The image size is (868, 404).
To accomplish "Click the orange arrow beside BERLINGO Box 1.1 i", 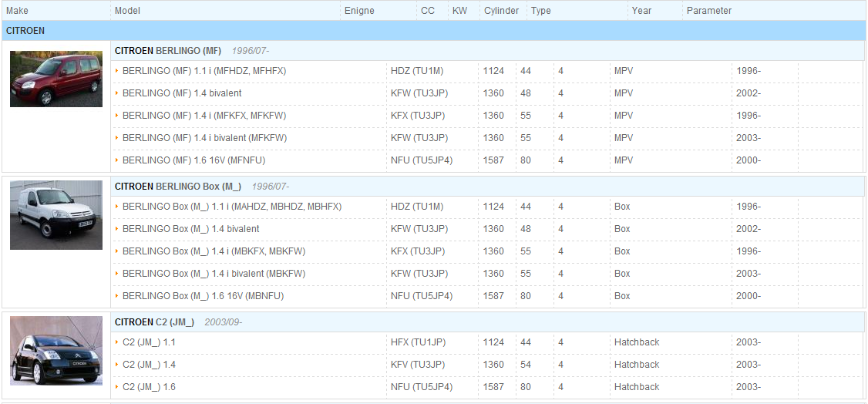I will pyautogui.click(x=117, y=207).
